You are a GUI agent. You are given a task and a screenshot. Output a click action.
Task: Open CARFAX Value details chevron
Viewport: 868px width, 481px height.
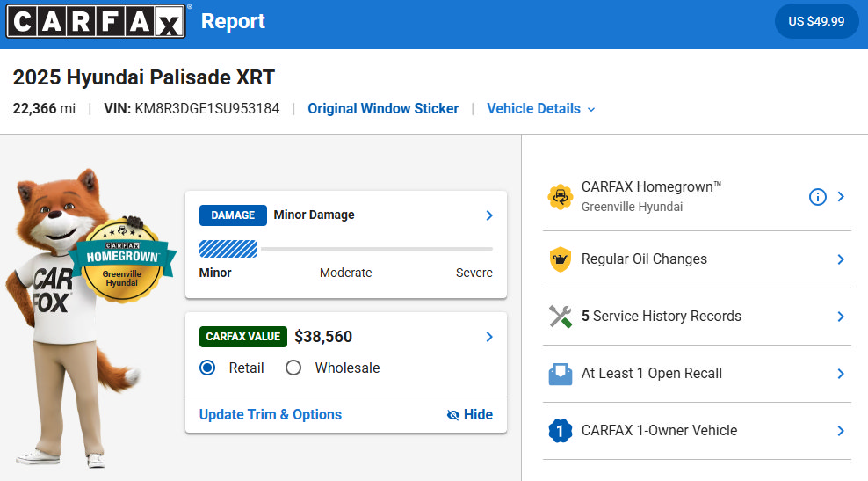click(x=489, y=337)
